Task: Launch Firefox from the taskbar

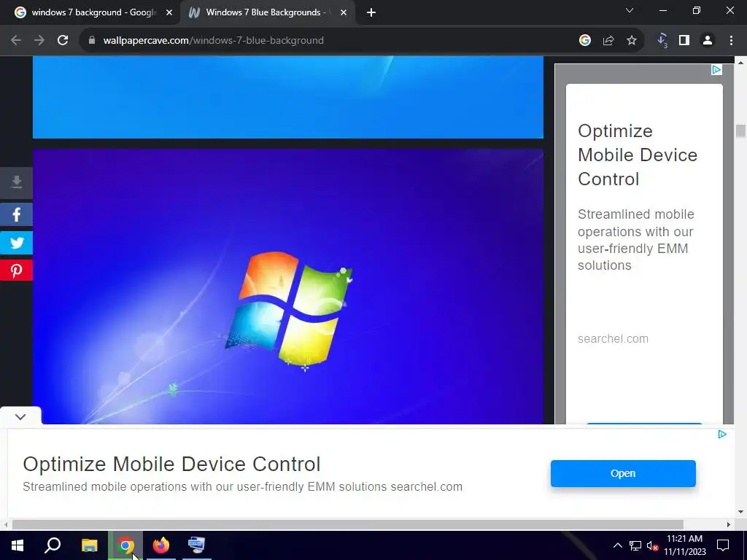Action: point(161,545)
